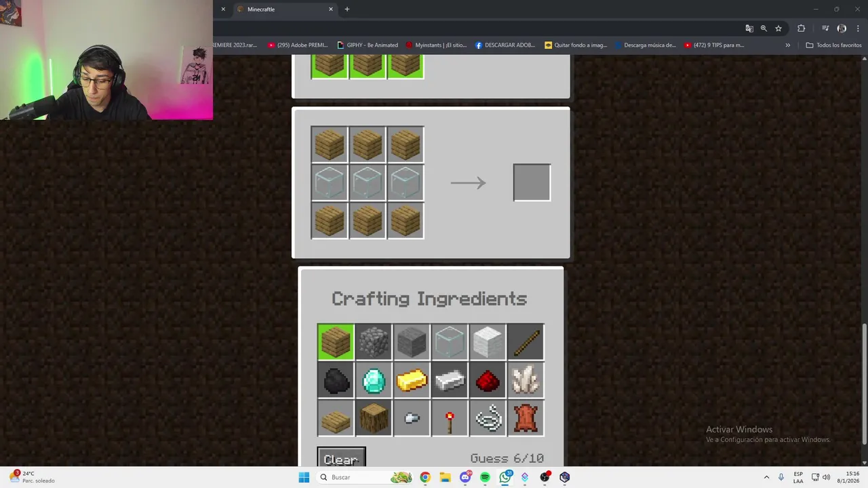Viewport: 868px width, 488px height.
Task: Click the top-middle plank slot in crafting grid
Action: click(x=368, y=144)
